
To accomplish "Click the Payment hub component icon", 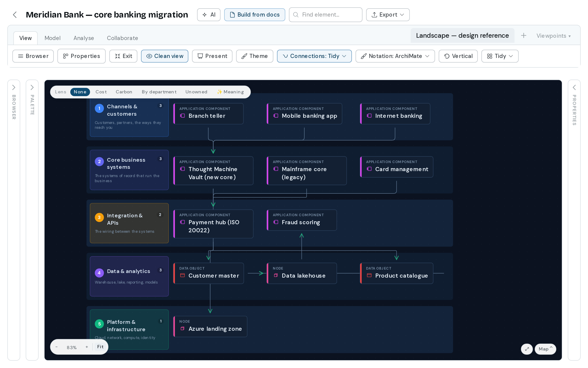I will point(182,222).
